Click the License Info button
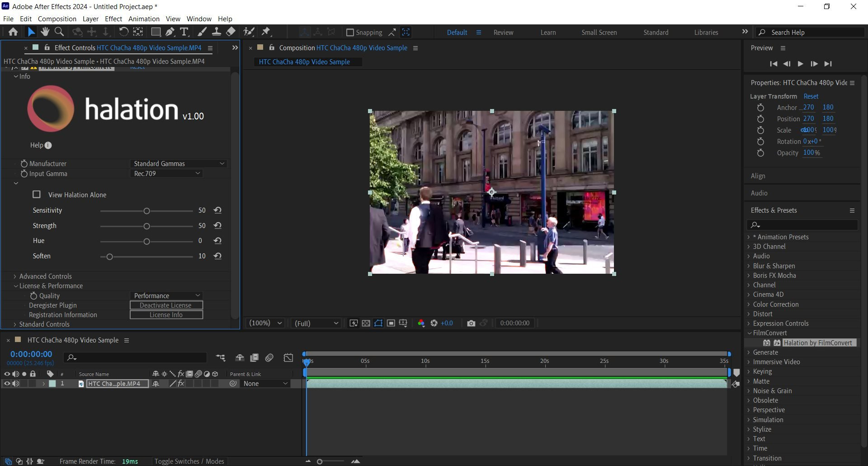The height and width of the screenshot is (466, 868). click(166, 315)
